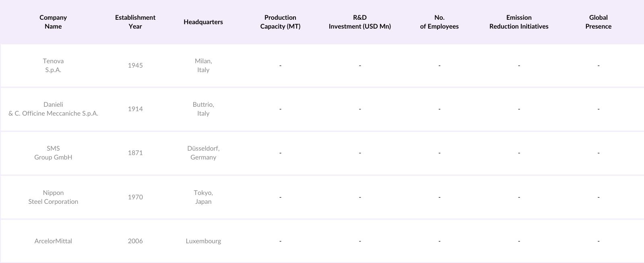
Task: Select the Milan, Italy headquarters cell
Action: (x=203, y=65)
